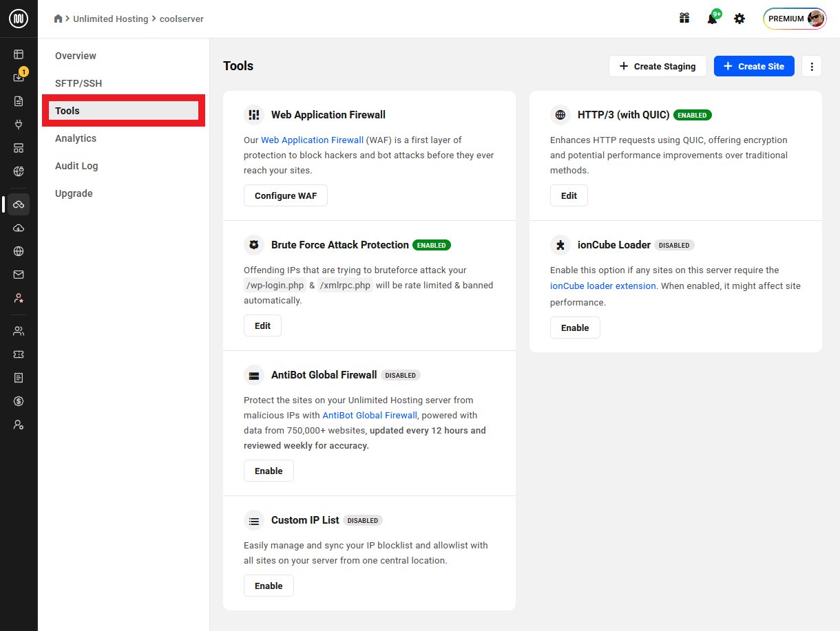Select Tools in side menu
The image size is (840, 631).
(x=124, y=111)
